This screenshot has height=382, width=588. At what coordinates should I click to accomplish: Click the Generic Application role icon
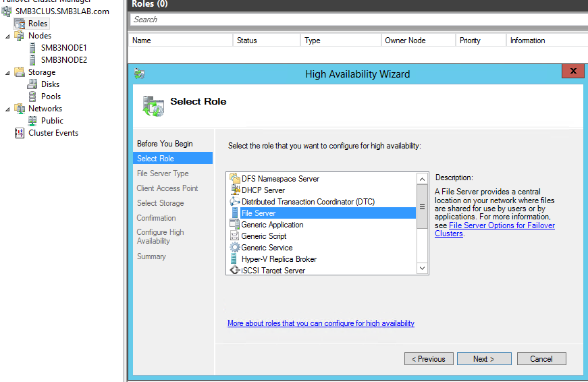(x=235, y=225)
